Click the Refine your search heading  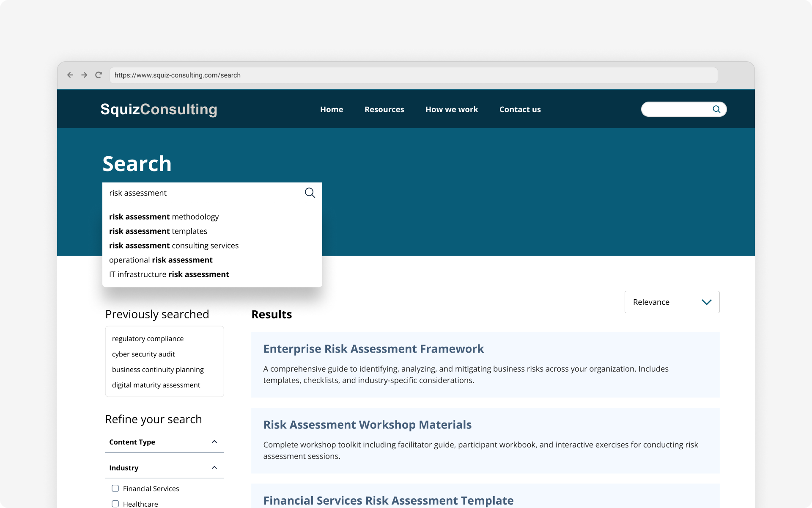pyautogui.click(x=154, y=419)
